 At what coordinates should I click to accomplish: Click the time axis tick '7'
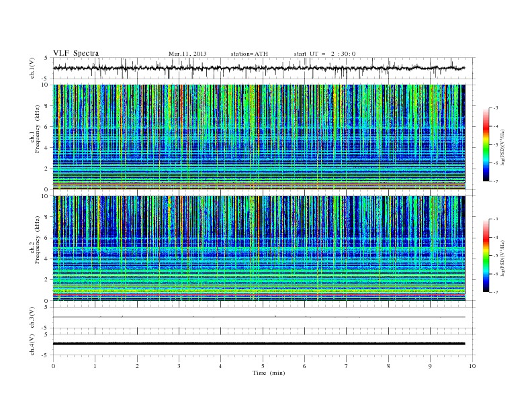[x=347, y=366]
